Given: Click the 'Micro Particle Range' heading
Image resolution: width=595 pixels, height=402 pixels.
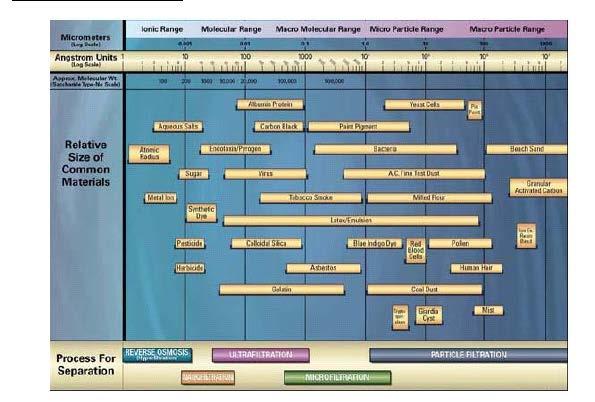Looking at the screenshot, I should click(406, 29).
